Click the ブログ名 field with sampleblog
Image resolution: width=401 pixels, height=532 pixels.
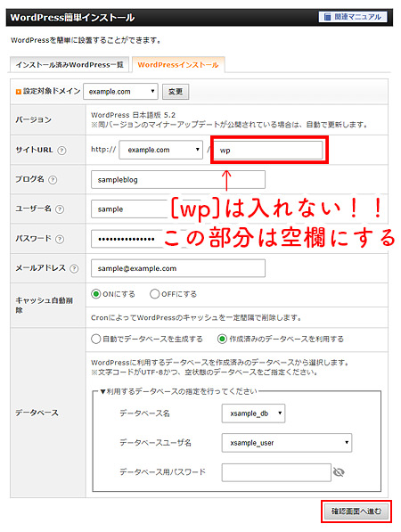click(x=178, y=179)
